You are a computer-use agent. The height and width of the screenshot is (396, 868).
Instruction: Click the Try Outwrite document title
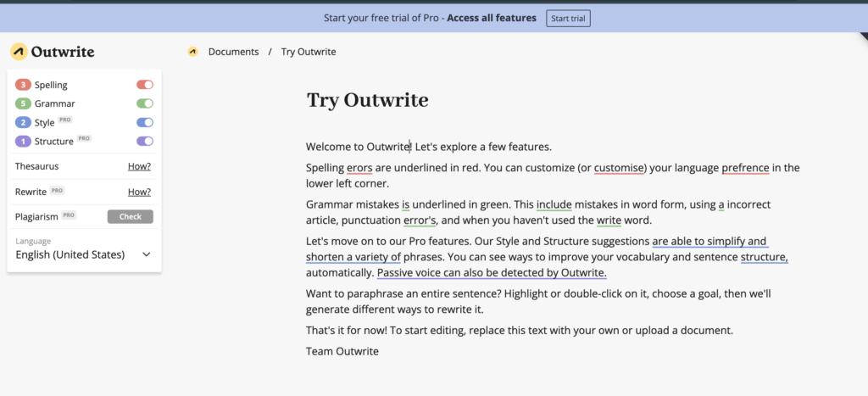point(368,100)
